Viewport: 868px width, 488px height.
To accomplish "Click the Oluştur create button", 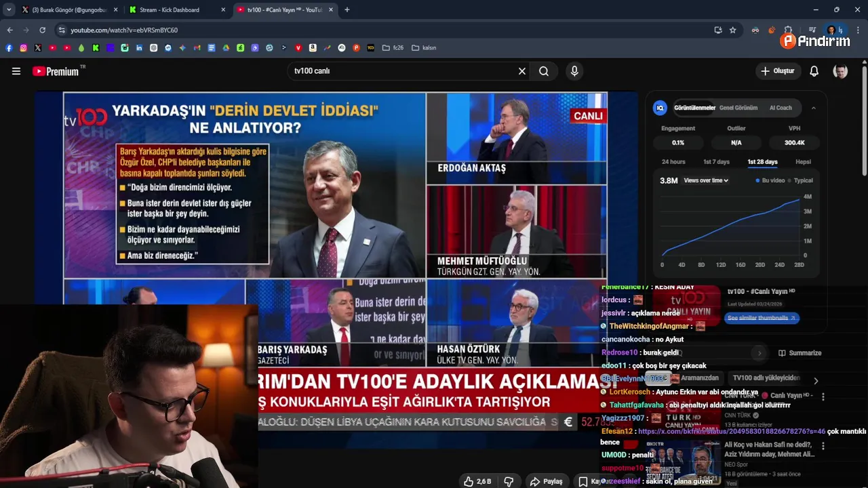I will coord(778,71).
